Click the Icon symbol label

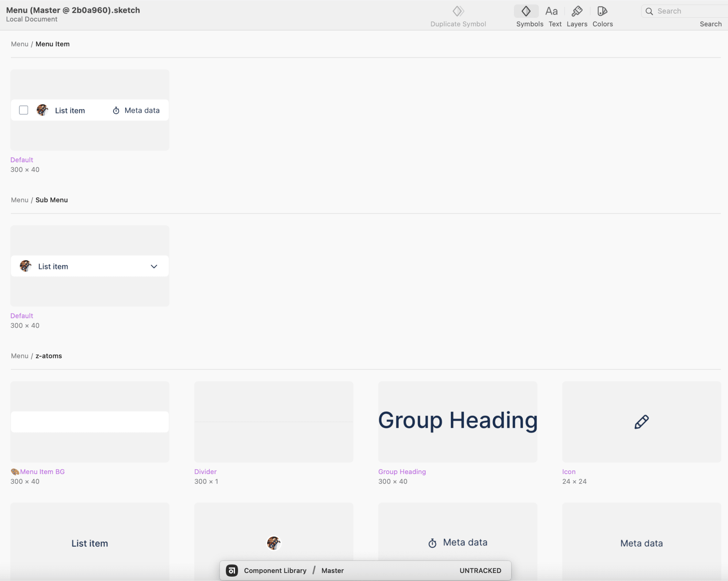pos(569,471)
